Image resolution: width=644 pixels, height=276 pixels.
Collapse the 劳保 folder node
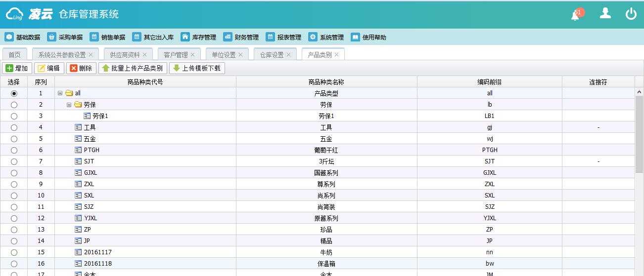tap(69, 104)
